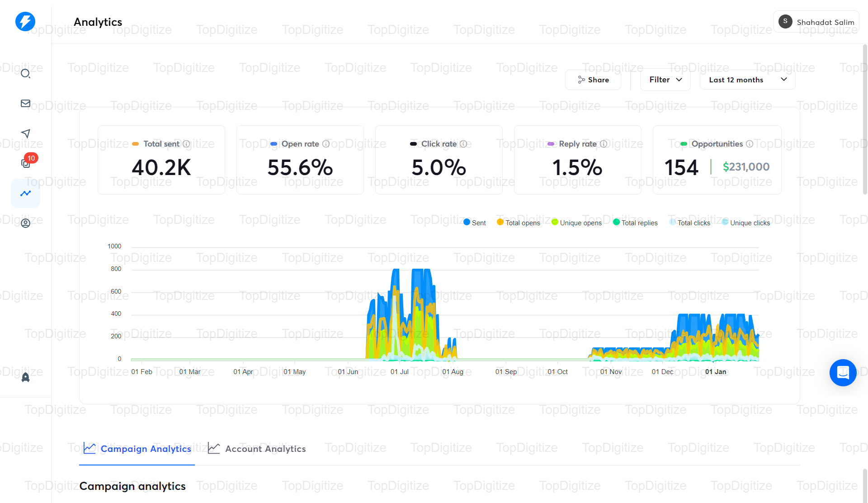868x503 pixels.
Task: Click the lightning bolt app logo
Action: click(25, 21)
